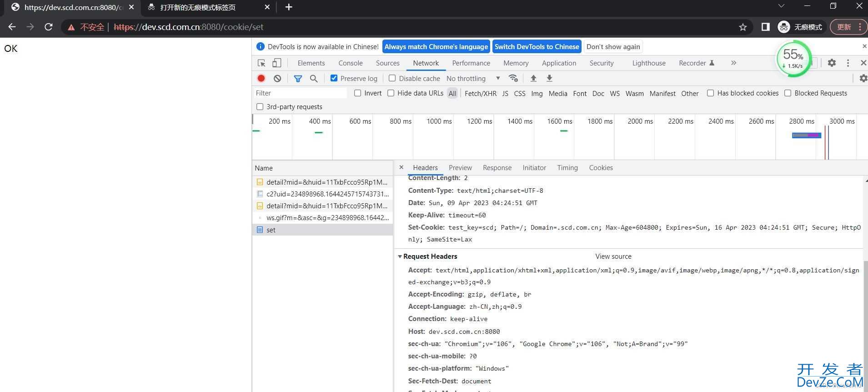This screenshot has height=392, width=868.
Task: Enable Blocked Requests filter
Action: pos(788,93)
